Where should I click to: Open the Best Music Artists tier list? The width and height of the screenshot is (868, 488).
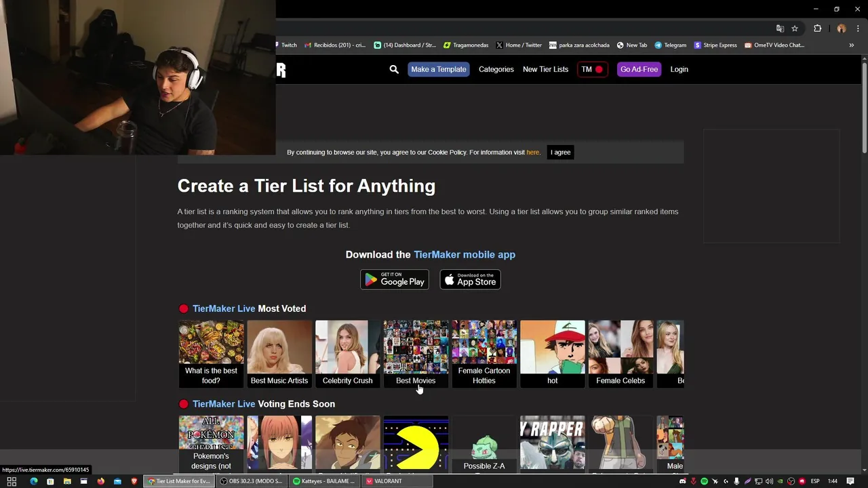click(279, 353)
